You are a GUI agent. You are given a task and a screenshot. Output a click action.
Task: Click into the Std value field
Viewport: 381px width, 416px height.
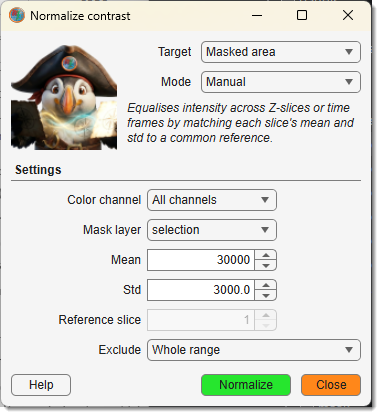(x=201, y=290)
